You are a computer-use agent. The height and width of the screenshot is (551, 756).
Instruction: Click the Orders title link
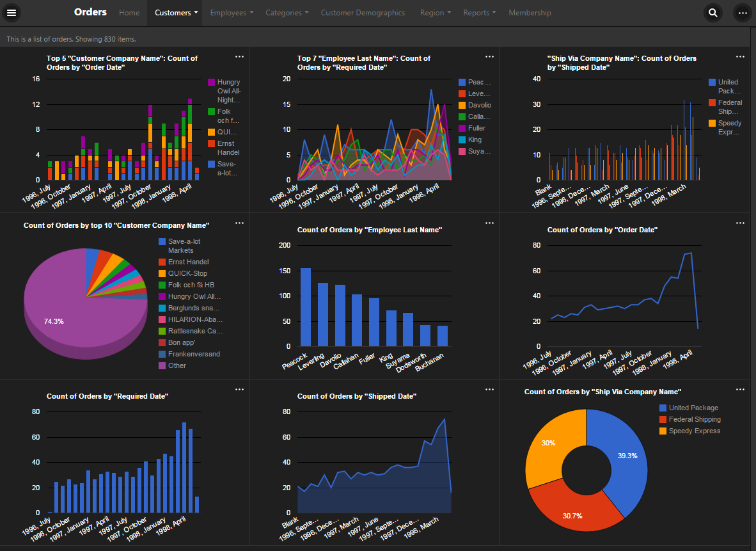click(x=90, y=12)
